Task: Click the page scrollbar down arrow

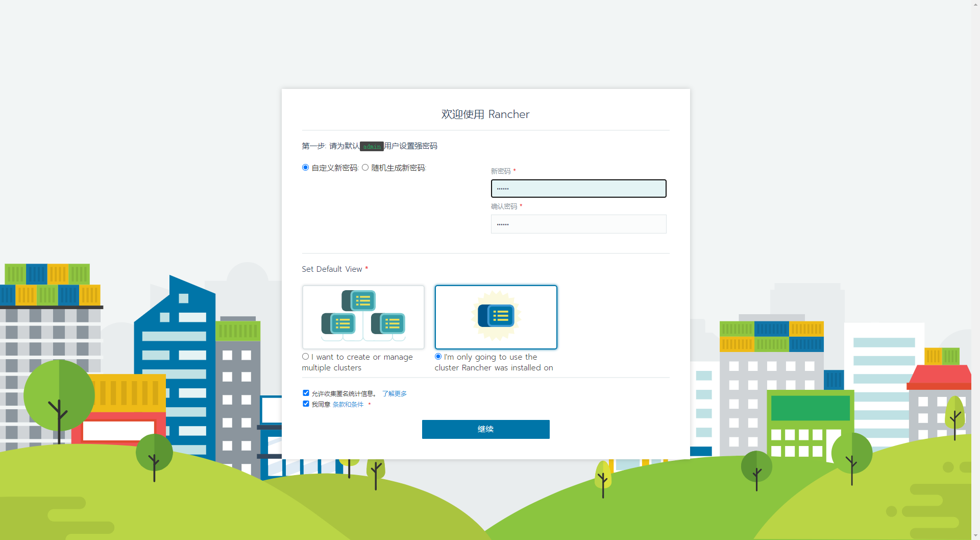Action: (x=975, y=535)
